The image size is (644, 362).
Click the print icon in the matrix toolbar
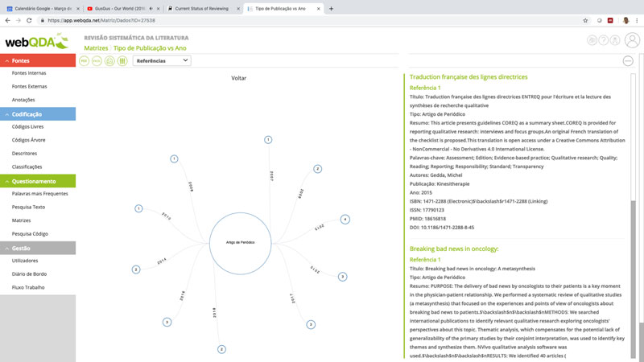[x=109, y=61]
